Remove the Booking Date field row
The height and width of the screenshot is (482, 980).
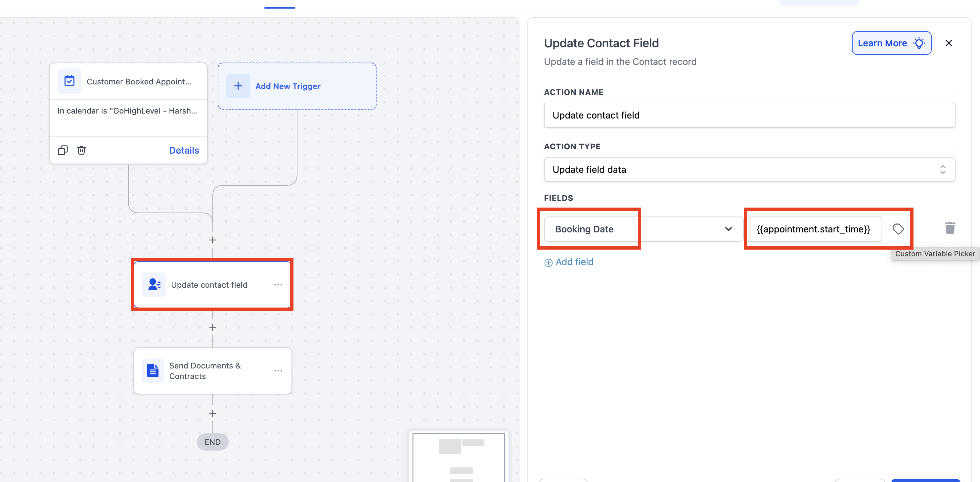click(x=950, y=228)
